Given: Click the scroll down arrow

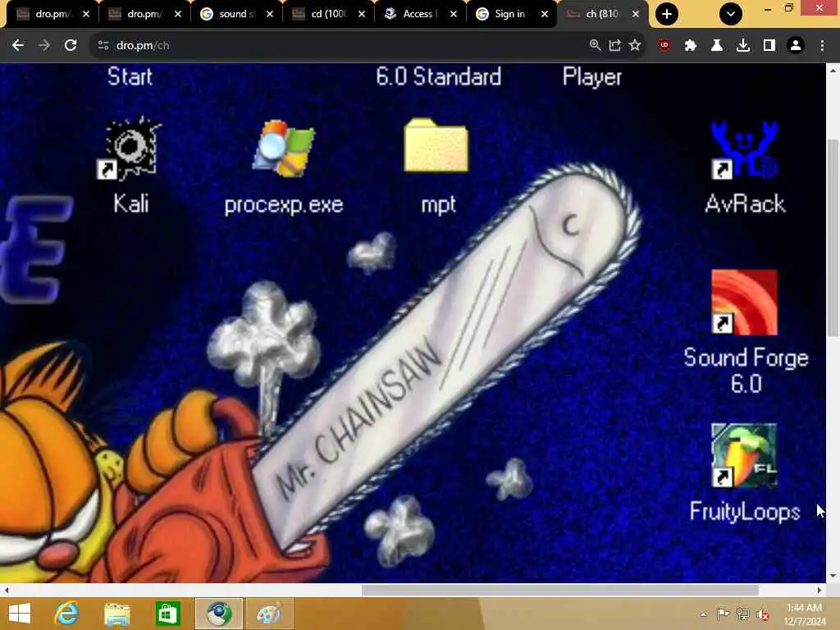Looking at the screenshot, I should pos(833,576).
